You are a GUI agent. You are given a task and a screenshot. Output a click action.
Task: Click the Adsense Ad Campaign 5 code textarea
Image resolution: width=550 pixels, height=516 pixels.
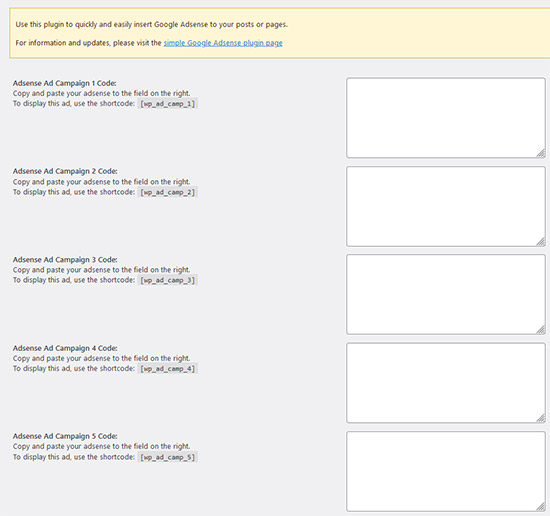click(x=446, y=471)
